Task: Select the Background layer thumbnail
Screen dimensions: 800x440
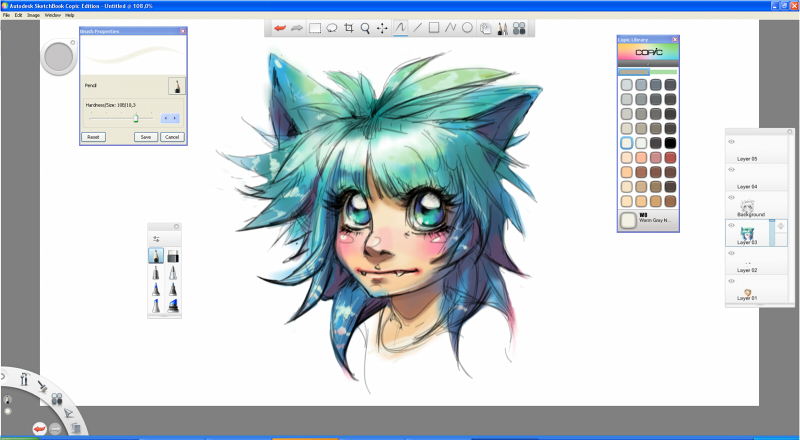Action: coord(747,207)
